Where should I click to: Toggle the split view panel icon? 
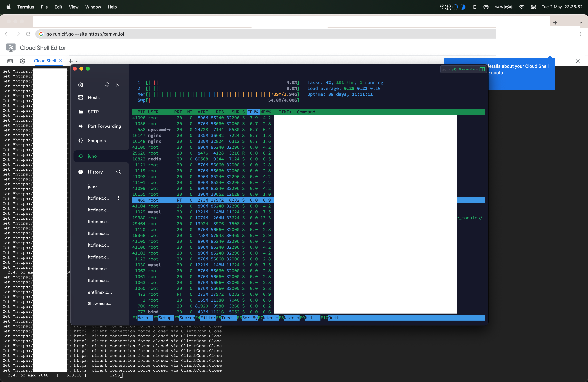click(482, 69)
